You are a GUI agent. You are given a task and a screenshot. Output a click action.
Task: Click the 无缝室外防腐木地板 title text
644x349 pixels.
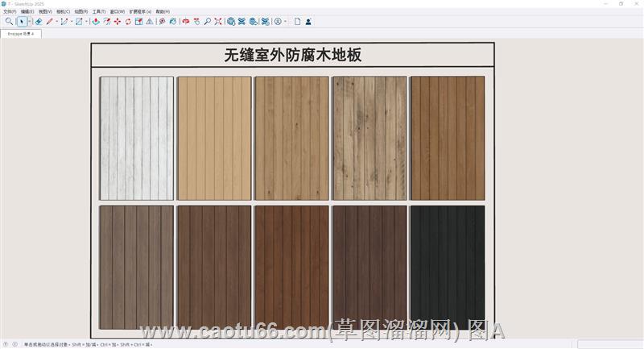293,55
